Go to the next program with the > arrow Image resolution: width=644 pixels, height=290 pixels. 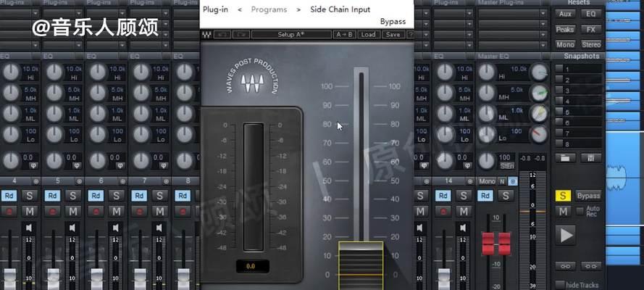[298, 9]
